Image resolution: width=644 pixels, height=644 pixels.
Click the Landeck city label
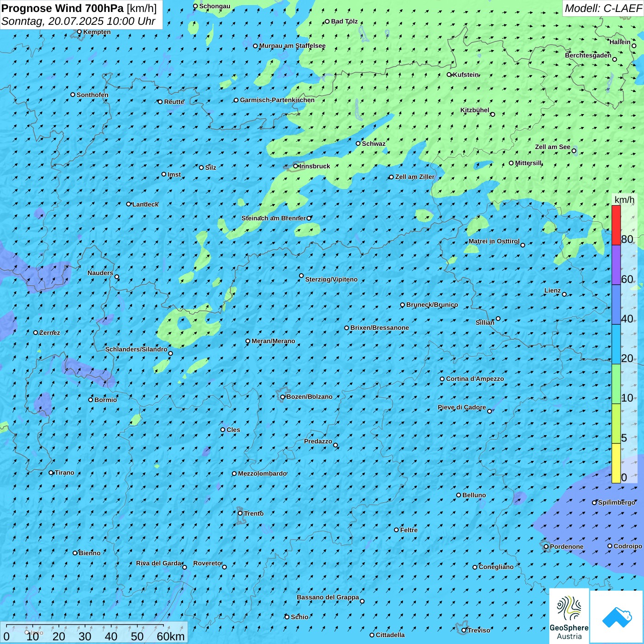point(145,204)
